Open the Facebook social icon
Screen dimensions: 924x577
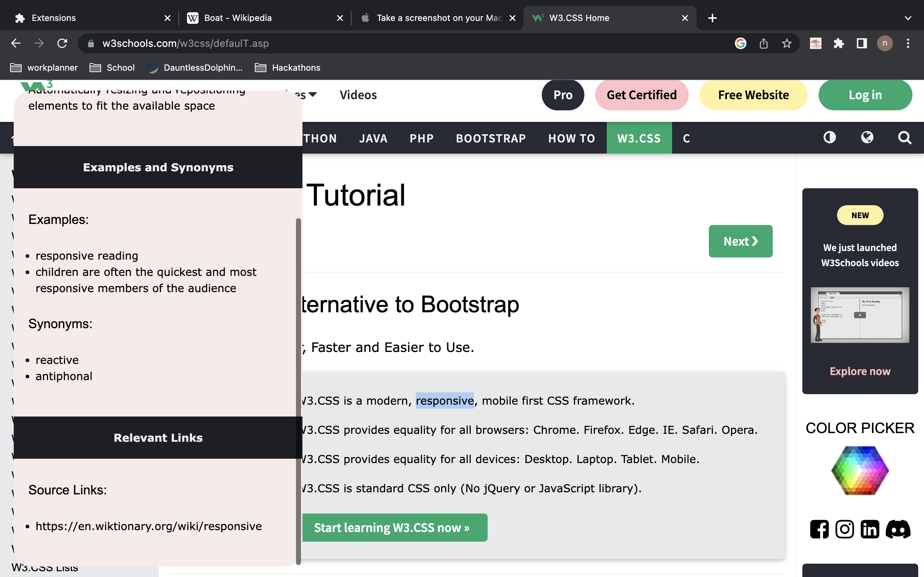coord(819,529)
